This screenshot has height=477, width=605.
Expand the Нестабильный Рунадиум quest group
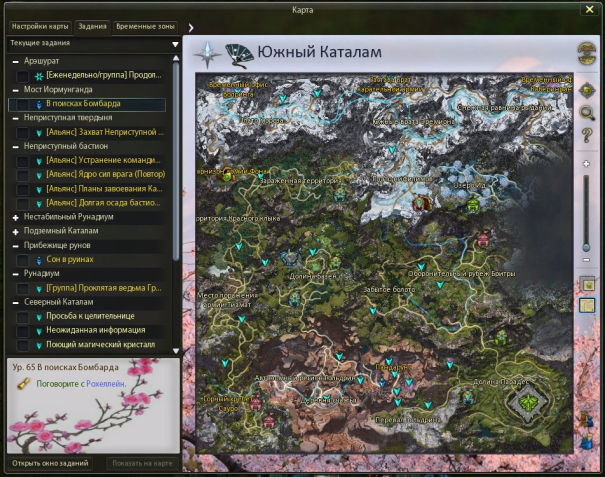15,216
